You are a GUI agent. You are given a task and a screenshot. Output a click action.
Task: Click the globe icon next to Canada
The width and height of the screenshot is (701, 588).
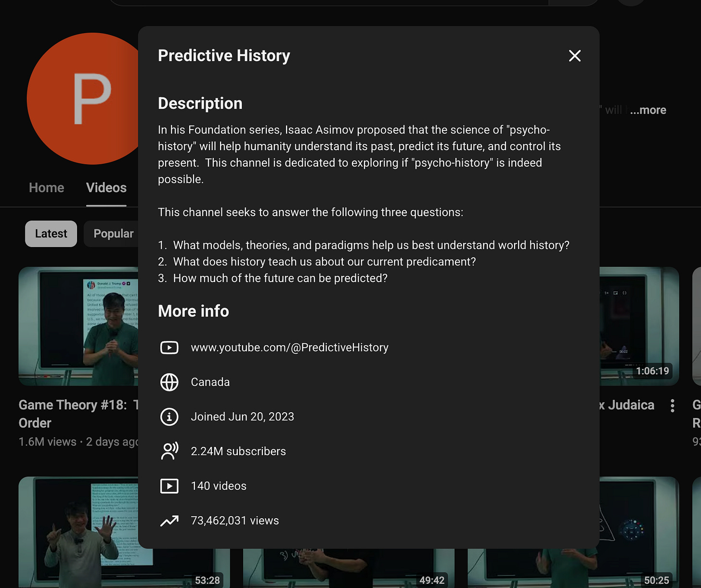169,382
